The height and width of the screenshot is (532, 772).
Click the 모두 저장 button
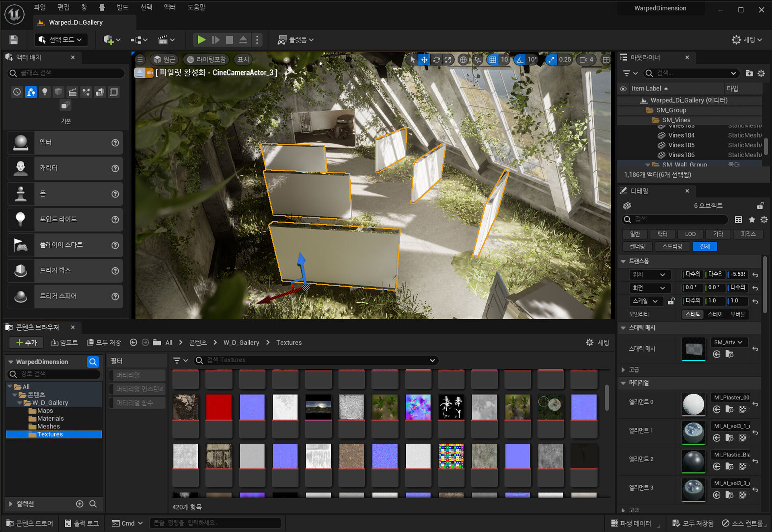pos(104,343)
